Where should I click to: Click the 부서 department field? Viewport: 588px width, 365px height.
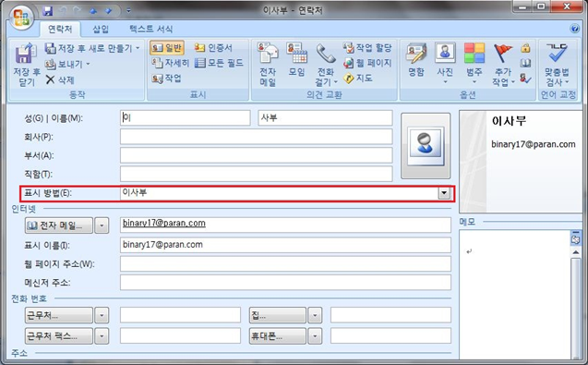coord(256,155)
